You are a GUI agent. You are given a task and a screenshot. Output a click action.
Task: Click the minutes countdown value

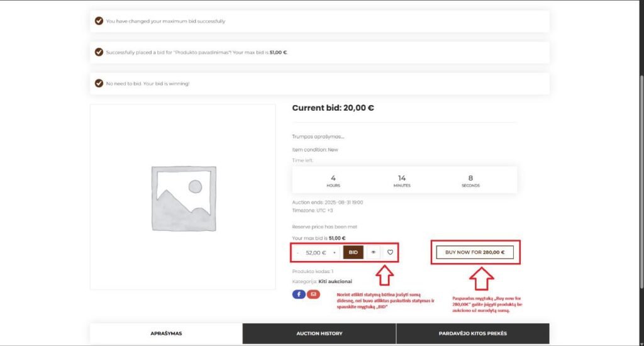[x=402, y=178]
